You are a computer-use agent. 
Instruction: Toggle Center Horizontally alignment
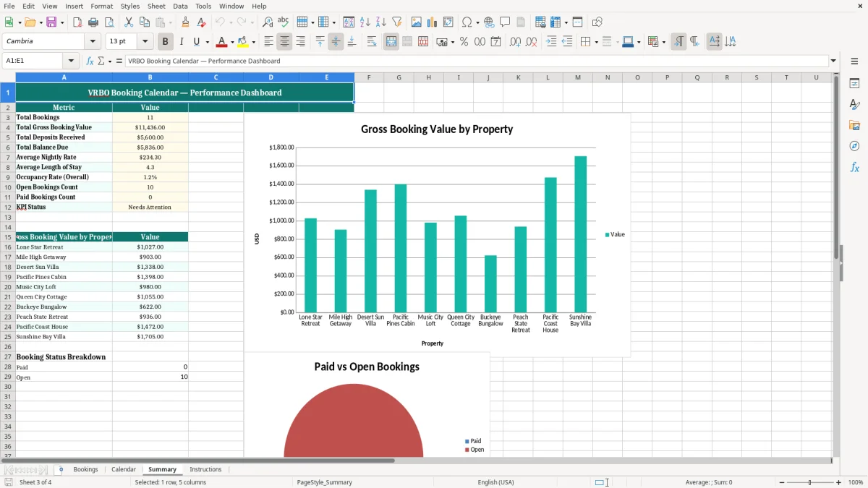point(284,42)
